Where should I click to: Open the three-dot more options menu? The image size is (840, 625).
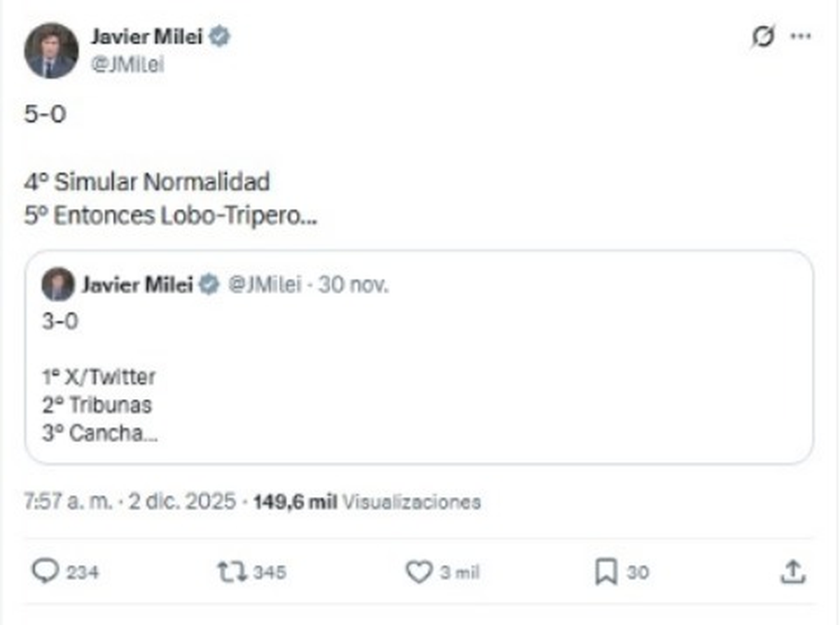(800, 36)
